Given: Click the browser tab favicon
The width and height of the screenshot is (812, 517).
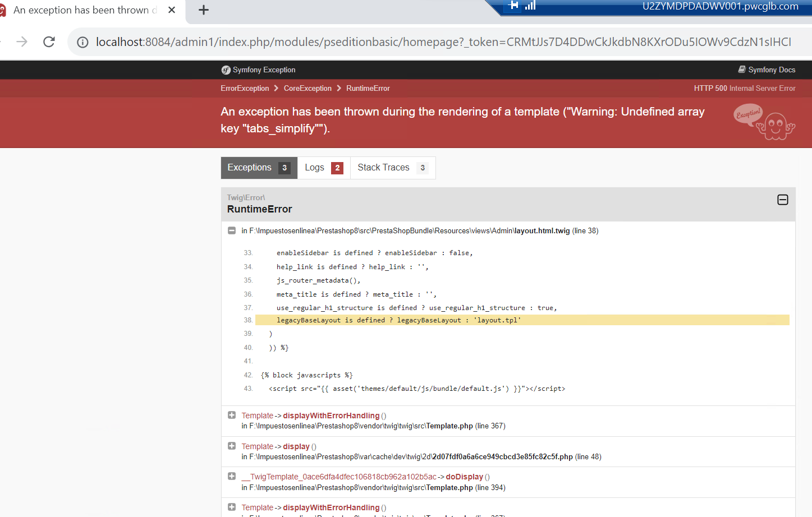Looking at the screenshot, I should (2, 10).
